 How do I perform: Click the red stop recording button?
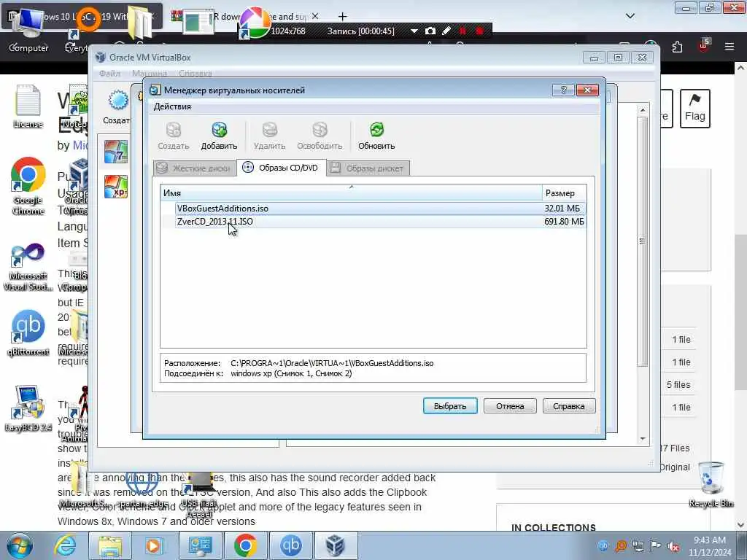tap(480, 31)
